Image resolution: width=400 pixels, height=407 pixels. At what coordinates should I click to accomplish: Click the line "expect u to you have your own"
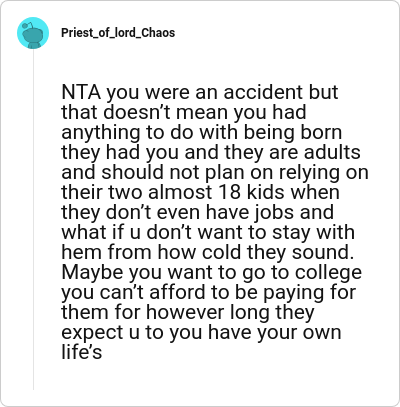click(201, 332)
